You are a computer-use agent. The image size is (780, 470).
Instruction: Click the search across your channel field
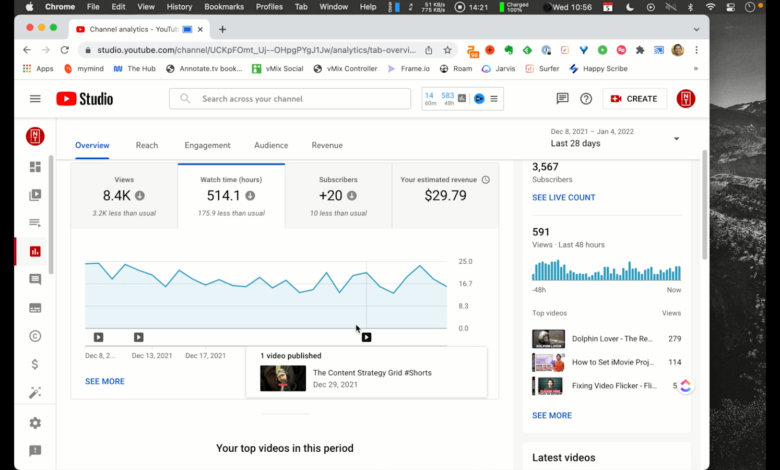click(x=290, y=98)
